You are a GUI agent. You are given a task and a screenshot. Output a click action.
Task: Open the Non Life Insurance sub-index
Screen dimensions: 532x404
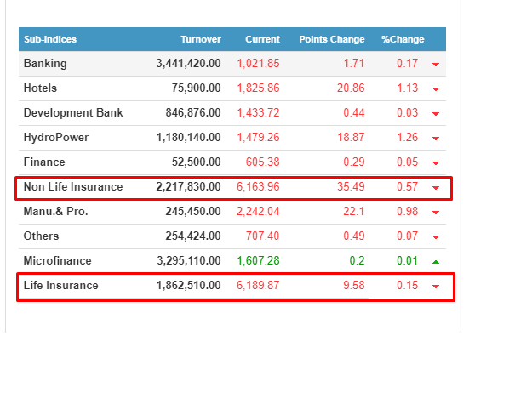pos(73,187)
